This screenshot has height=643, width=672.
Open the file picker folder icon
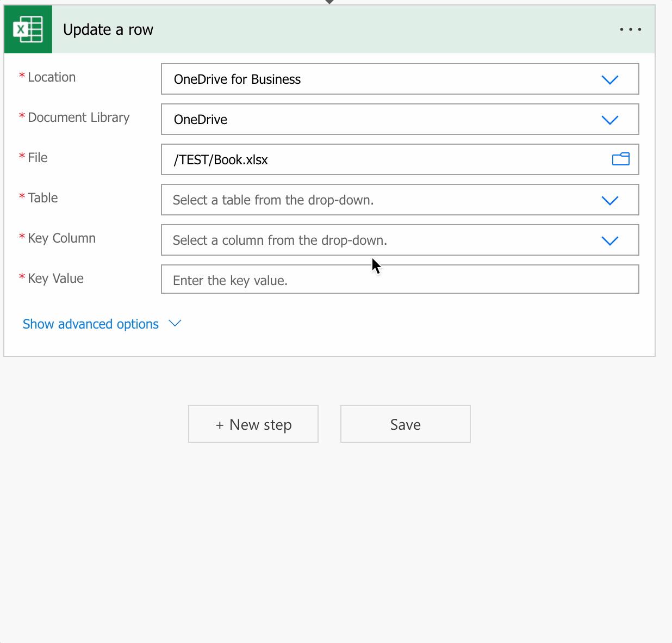(x=620, y=159)
